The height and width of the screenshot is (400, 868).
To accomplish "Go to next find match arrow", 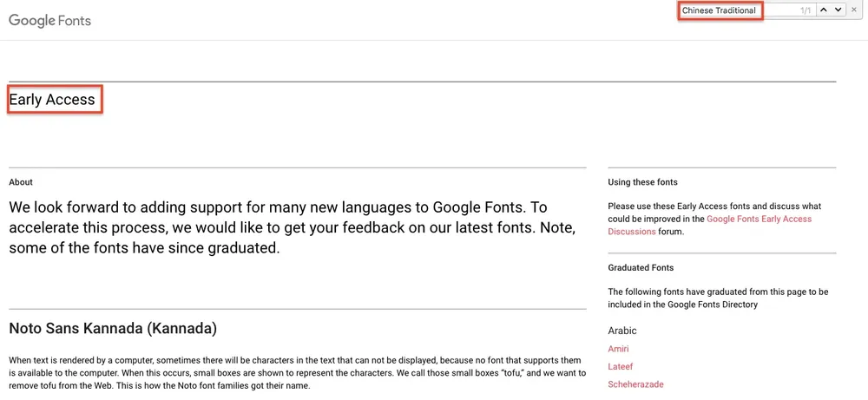I will (838, 10).
